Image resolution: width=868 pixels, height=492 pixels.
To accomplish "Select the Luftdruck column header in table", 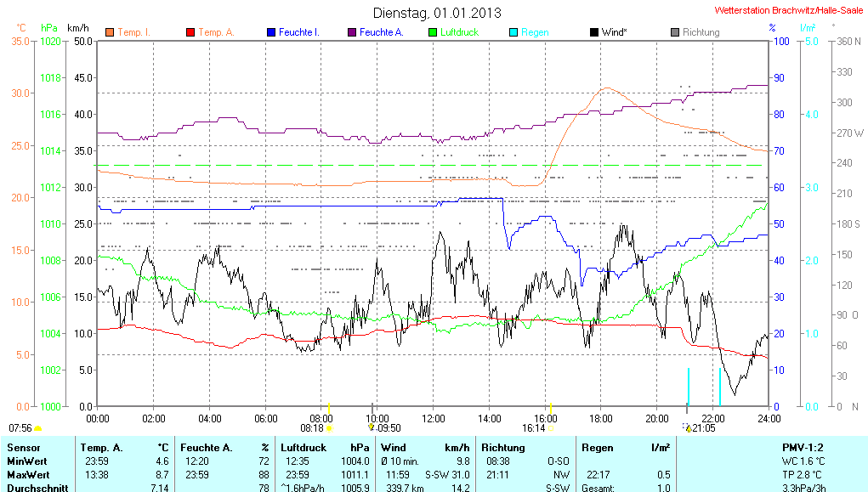I will pos(303,447).
